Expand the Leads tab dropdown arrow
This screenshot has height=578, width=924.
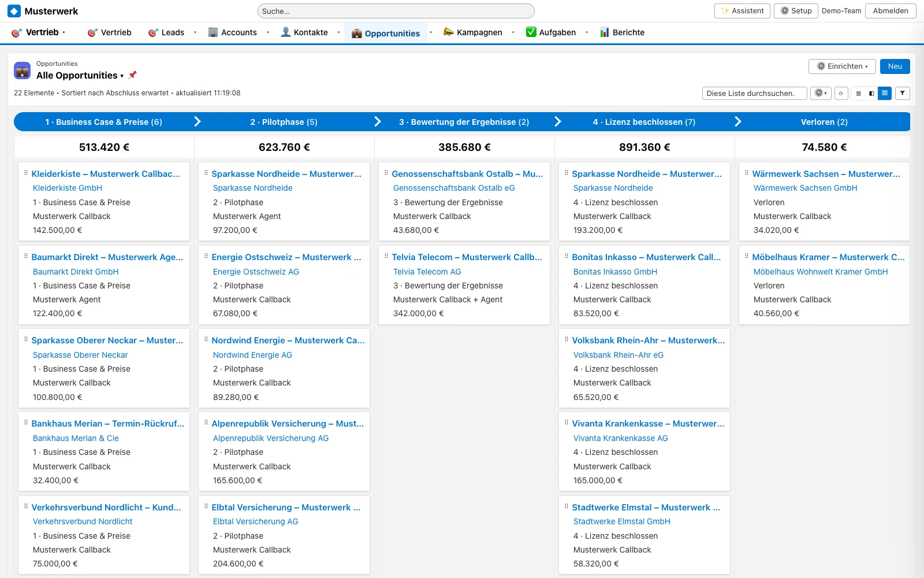point(195,33)
